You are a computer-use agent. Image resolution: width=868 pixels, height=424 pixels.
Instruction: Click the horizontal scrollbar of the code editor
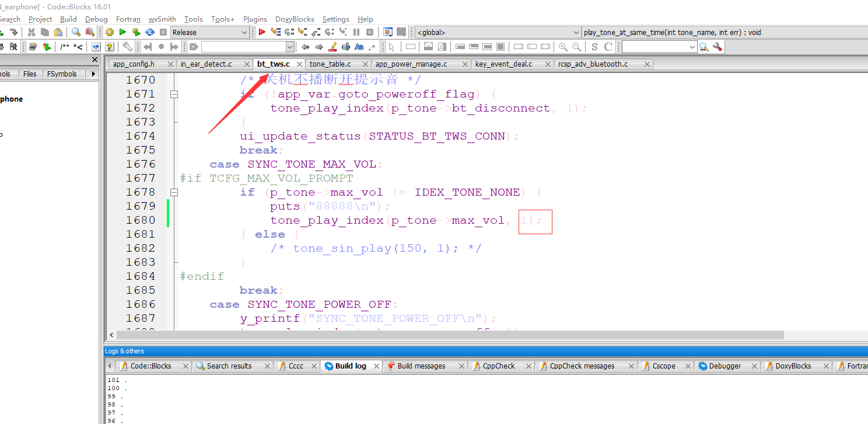[x=450, y=335]
